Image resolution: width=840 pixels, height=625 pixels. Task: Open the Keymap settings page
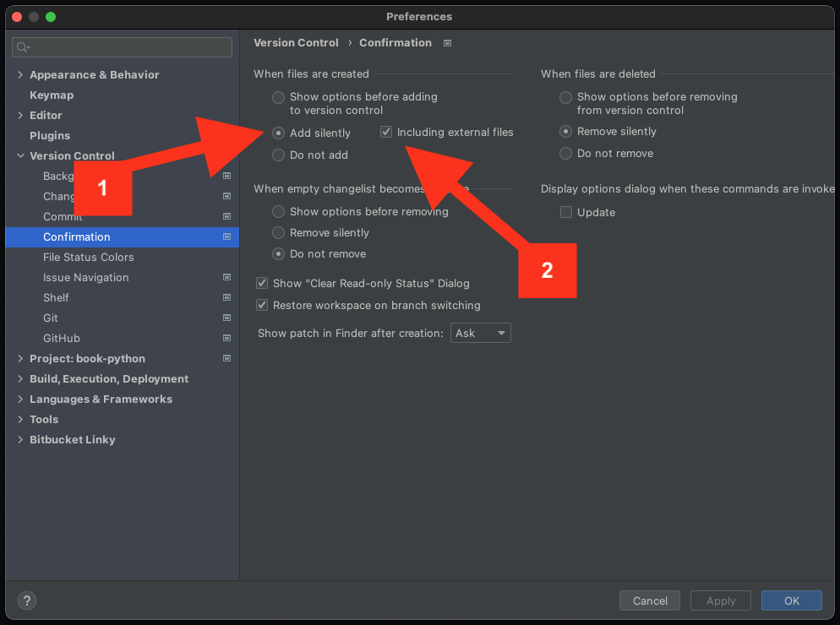point(52,95)
